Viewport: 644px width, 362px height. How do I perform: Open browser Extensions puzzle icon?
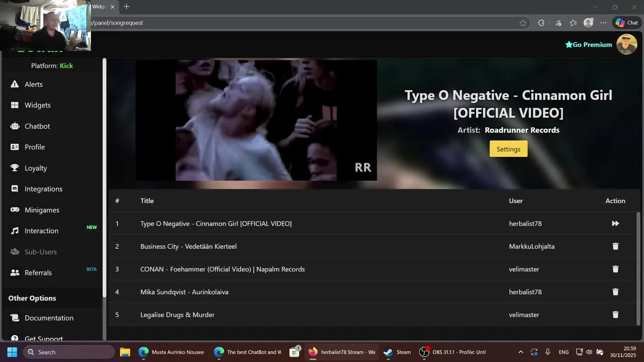coord(541,23)
